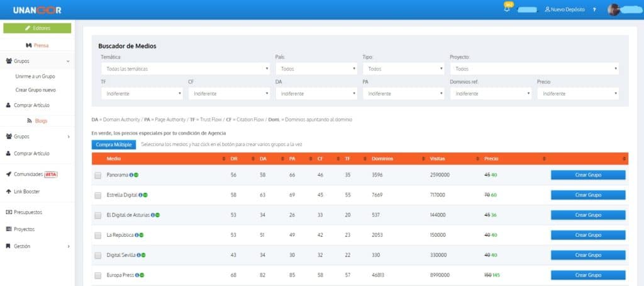Click the info icon next to Estrella Digital
This screenshot has width=644, height=286.
[140, 195]
